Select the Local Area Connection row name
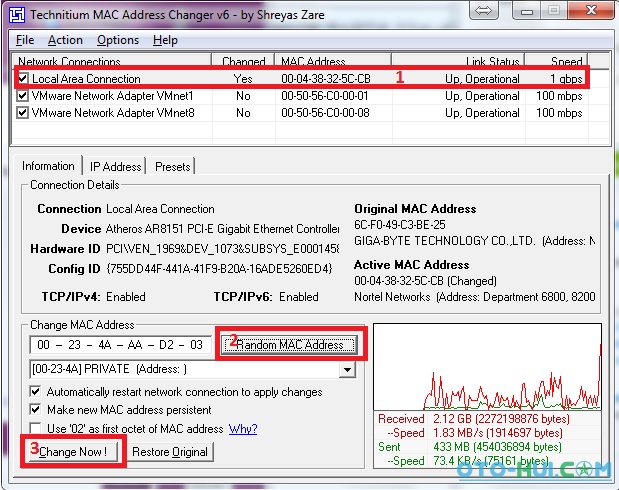619x490 pixels. [x=86, y=79]
